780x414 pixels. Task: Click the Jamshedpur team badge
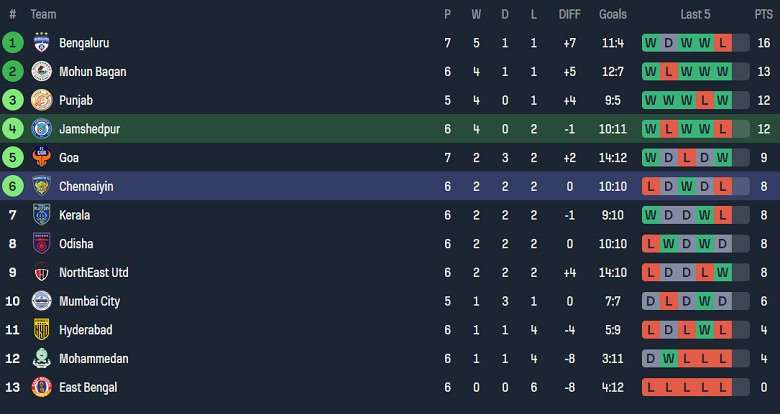41,129
